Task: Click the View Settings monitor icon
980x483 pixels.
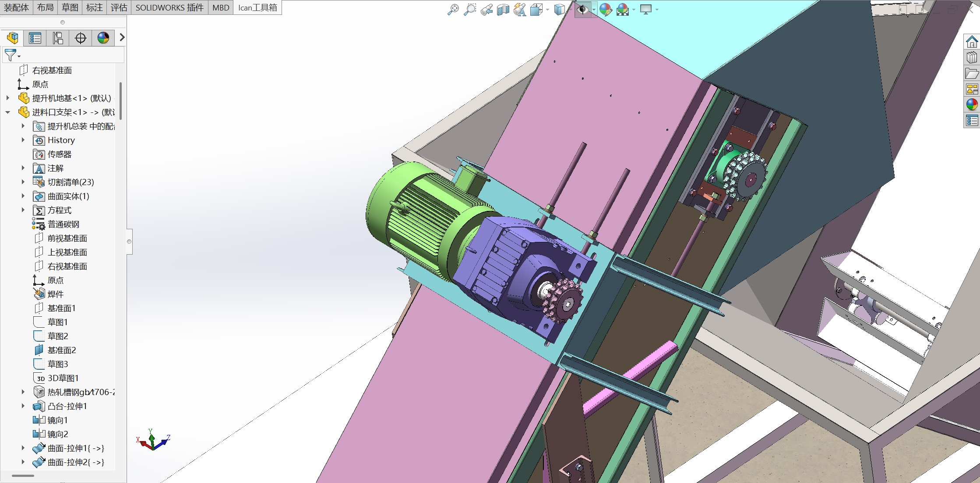Action: point(646,9)
